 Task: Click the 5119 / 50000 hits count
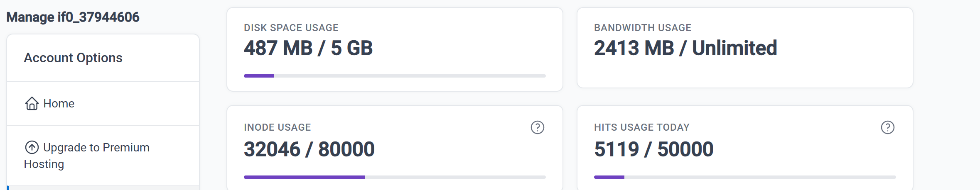653,149
